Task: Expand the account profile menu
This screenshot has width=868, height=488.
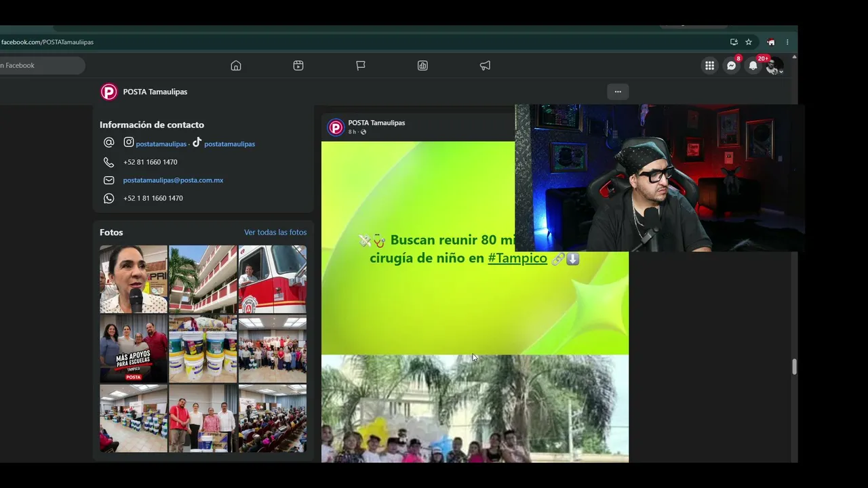Action: pyautogui.click(x=774, y=66)
